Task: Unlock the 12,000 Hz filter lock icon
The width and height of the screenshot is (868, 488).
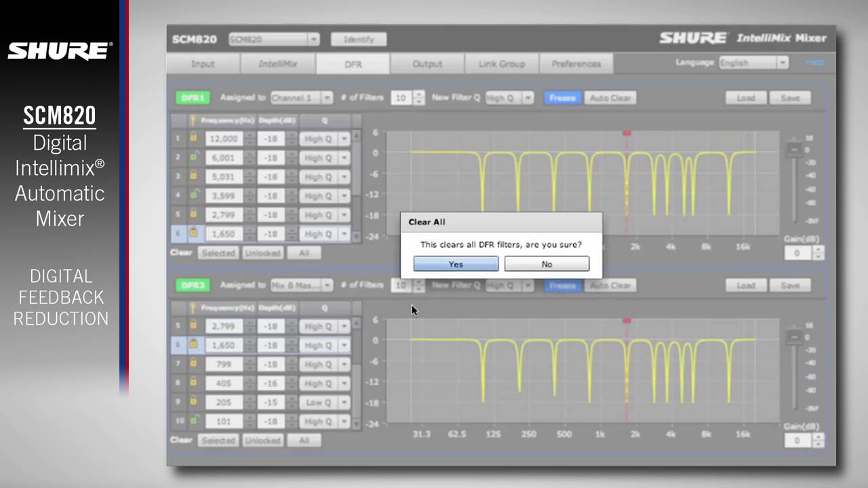Action: [x=193, y=138]
